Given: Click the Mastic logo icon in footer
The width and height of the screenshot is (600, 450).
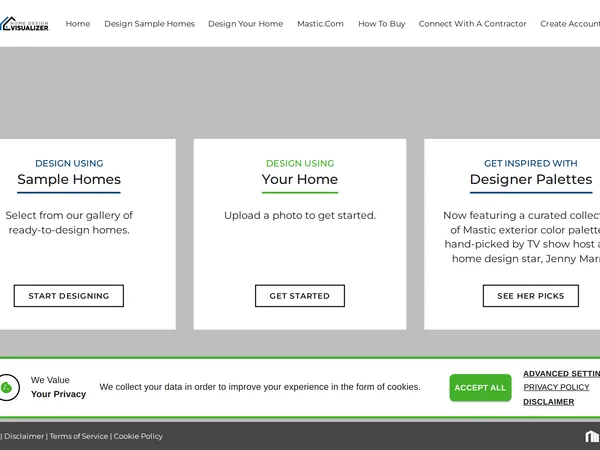Looking at the screenshot, I should pos(592,436).
